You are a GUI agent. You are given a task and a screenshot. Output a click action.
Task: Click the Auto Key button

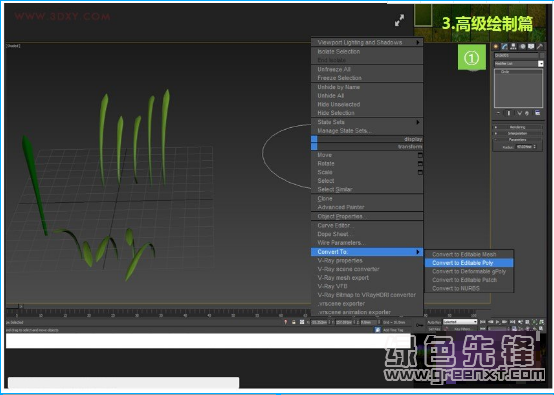tap(434, 322)
